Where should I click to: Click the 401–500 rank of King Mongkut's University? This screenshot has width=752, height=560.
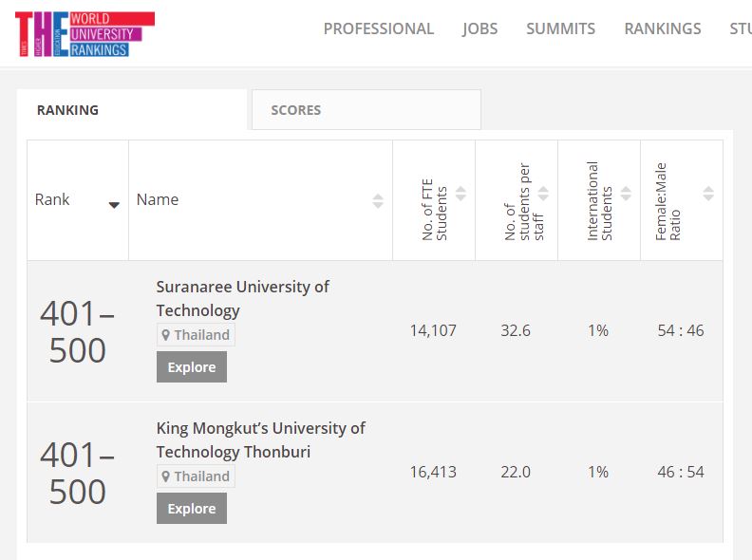[77, 474]
